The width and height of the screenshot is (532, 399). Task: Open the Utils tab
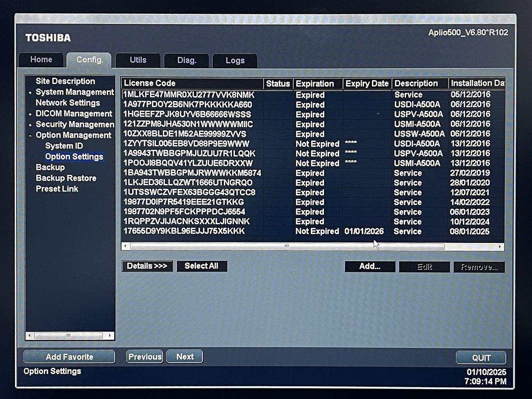[x=138, y=60]
